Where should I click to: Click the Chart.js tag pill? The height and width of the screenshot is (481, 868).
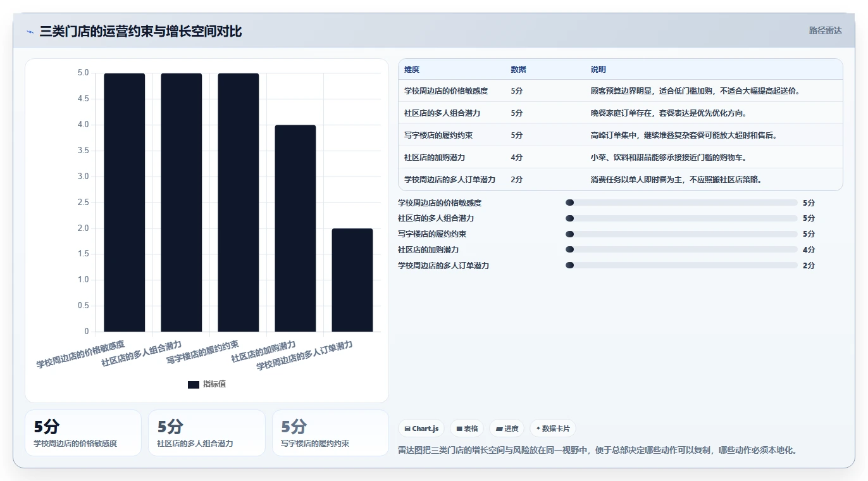(x=422, y=428)
